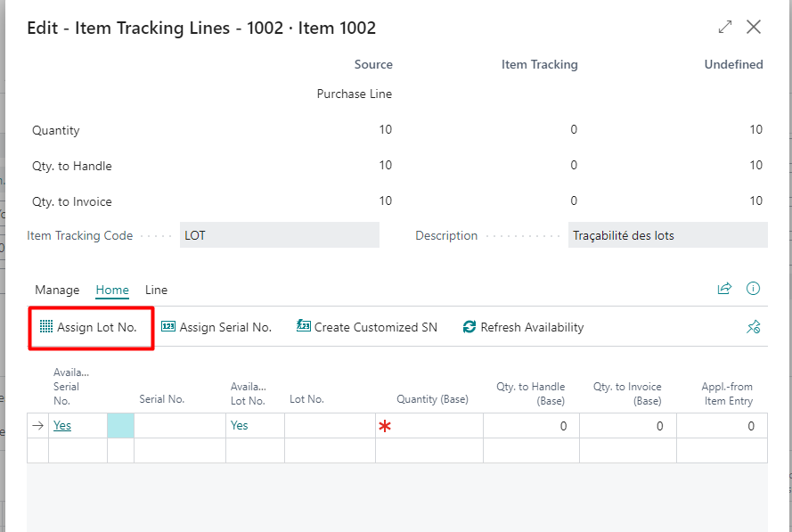
Task: Select the first row arrow indicator
Action: point(37,426)
